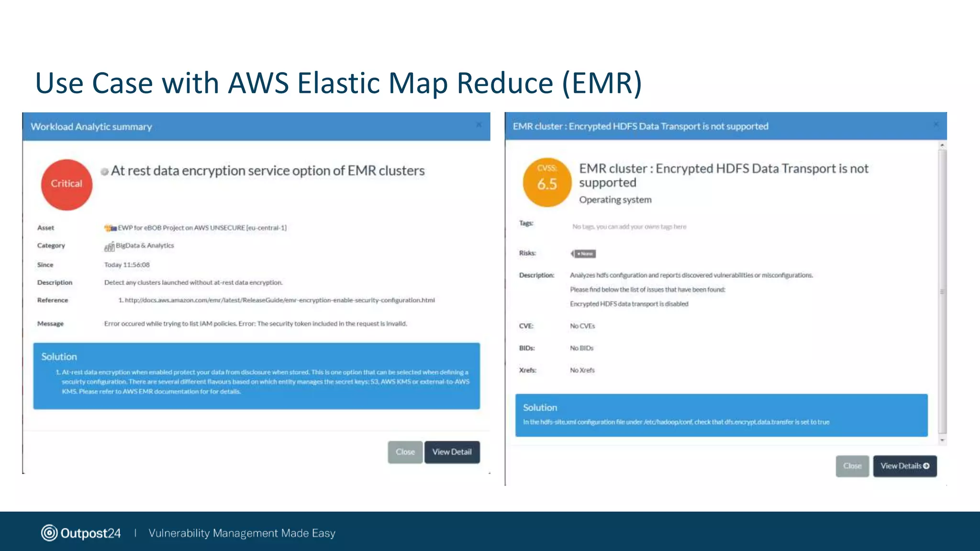Click the 'No BIDs' value
980x551 pixels.
(x=581, y=348)
